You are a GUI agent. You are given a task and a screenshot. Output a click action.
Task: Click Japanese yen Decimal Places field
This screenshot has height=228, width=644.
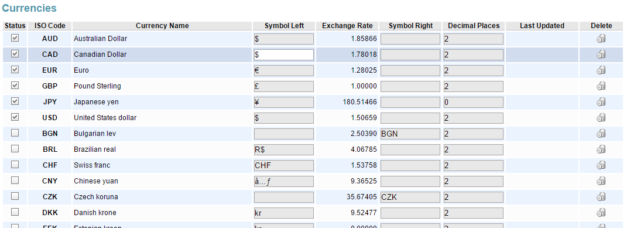474,103
